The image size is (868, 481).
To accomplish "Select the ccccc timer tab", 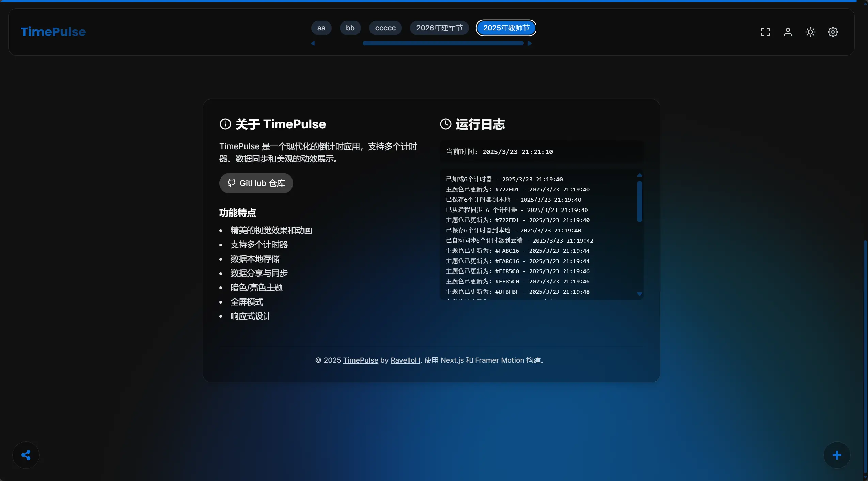I will (385, 28).
